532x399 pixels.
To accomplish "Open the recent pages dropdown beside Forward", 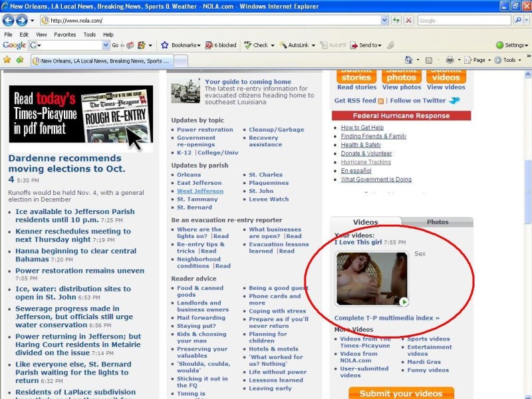I will 32,21.
